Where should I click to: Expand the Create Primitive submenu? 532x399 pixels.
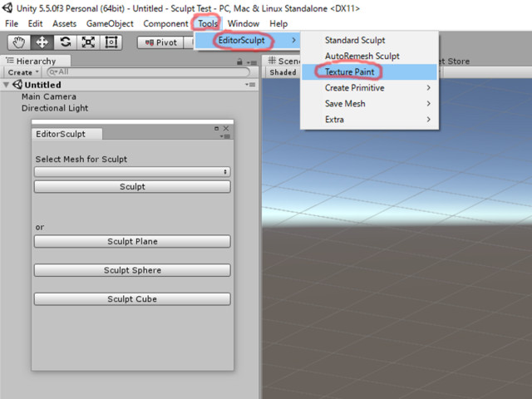369,88
